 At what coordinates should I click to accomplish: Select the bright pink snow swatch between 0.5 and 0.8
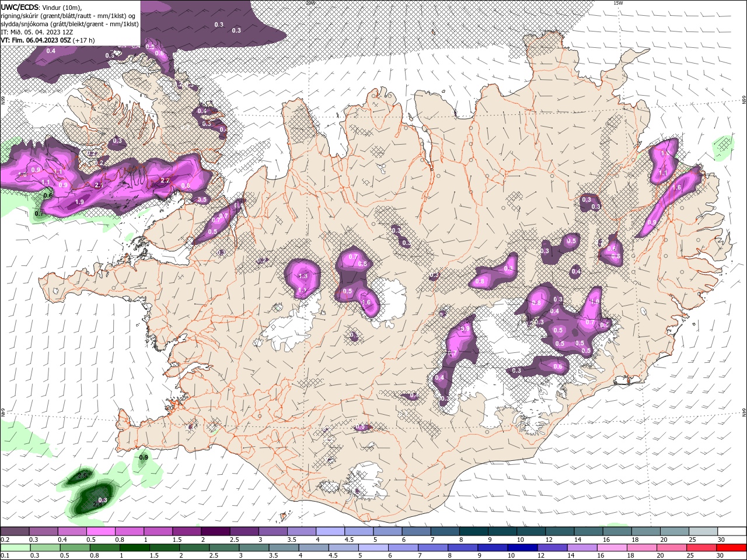pyautogui.click(x=100, y=531)
